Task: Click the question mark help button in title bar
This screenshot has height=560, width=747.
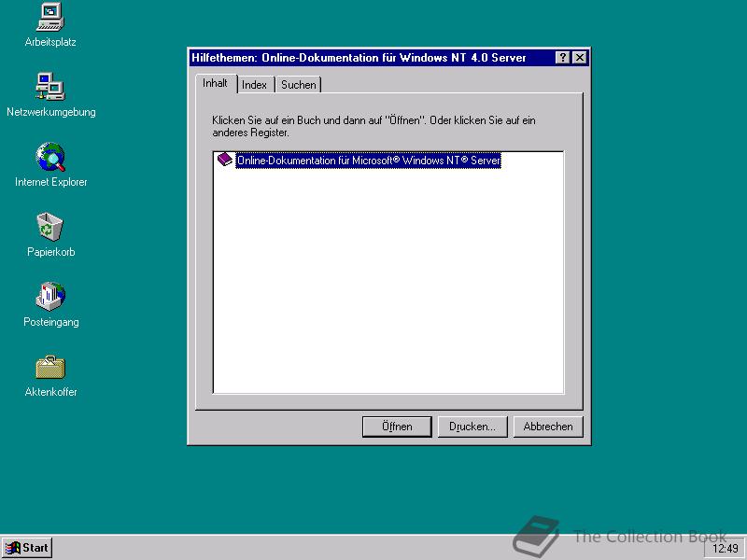Action: coord(562,58)
